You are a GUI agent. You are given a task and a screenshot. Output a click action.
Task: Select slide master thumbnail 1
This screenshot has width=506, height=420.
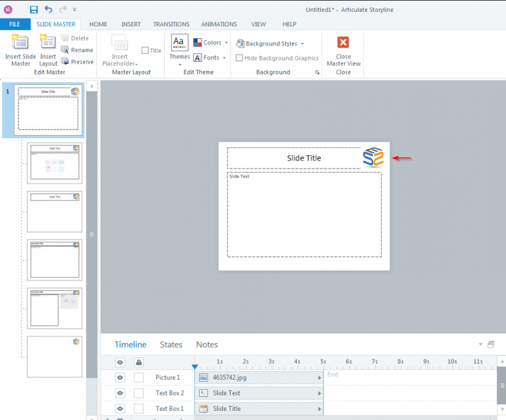click(x=48, y=110)
